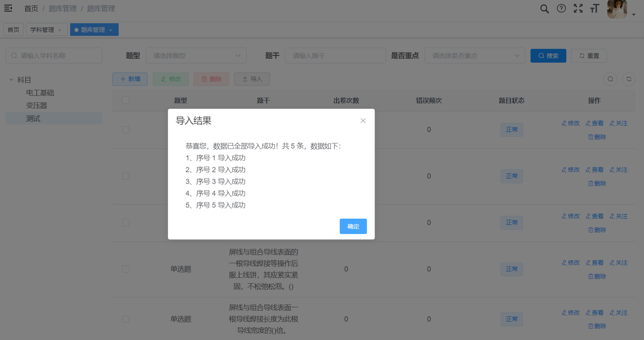The image size is (644, 340).
Task: Toggle fullscreen mode icon
Action: pyautogui.click(x=578, y=9)
